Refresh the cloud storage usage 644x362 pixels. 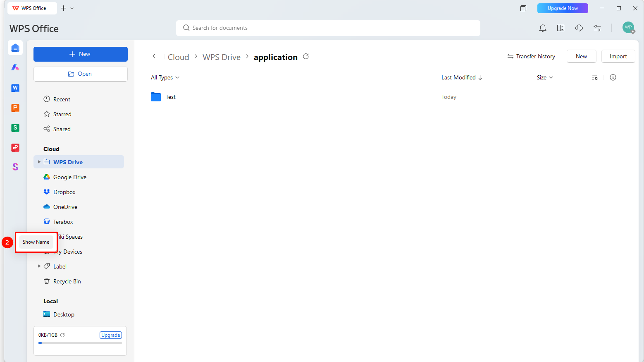tap(62, 335)
